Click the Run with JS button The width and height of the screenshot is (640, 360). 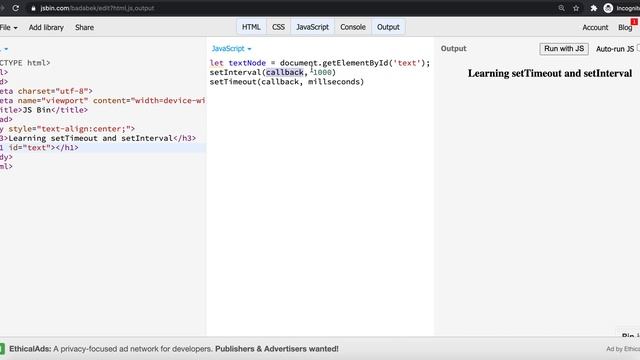pos(564,49)
